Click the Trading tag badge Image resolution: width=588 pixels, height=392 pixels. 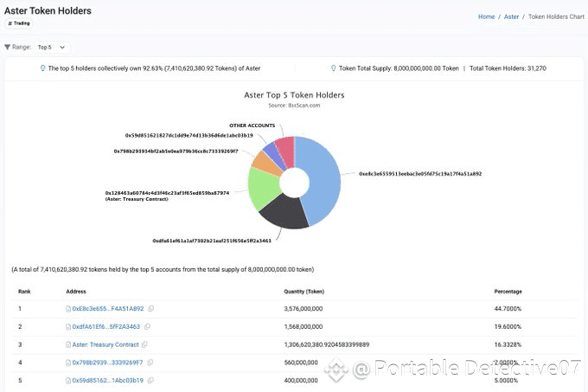[18, 23]
